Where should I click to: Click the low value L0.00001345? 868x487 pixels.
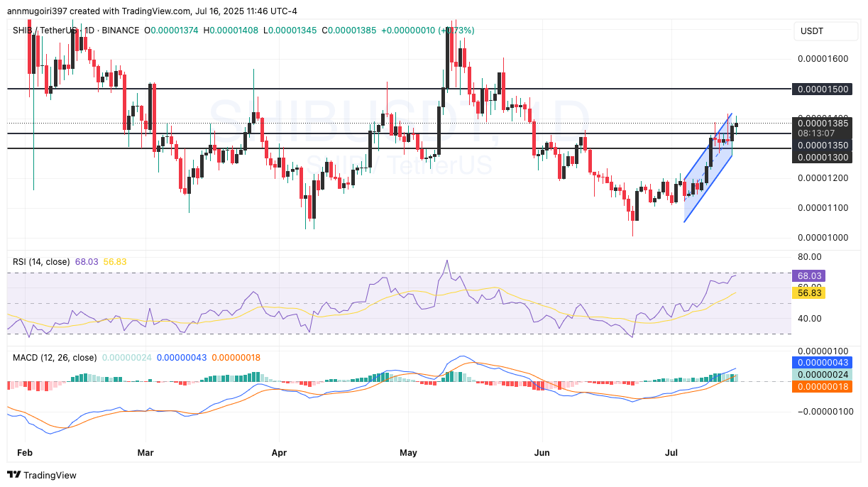click(x=290, y=31)
